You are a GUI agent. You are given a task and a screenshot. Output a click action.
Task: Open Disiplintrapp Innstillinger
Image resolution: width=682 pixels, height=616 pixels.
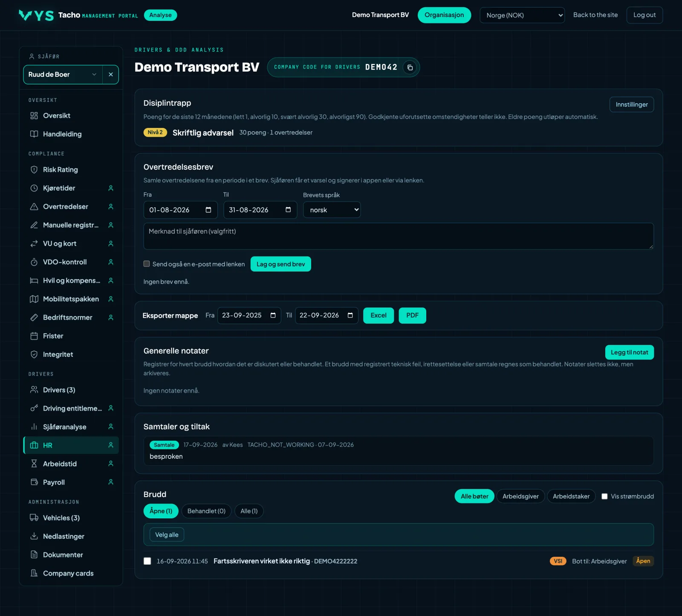click(632, 104)
